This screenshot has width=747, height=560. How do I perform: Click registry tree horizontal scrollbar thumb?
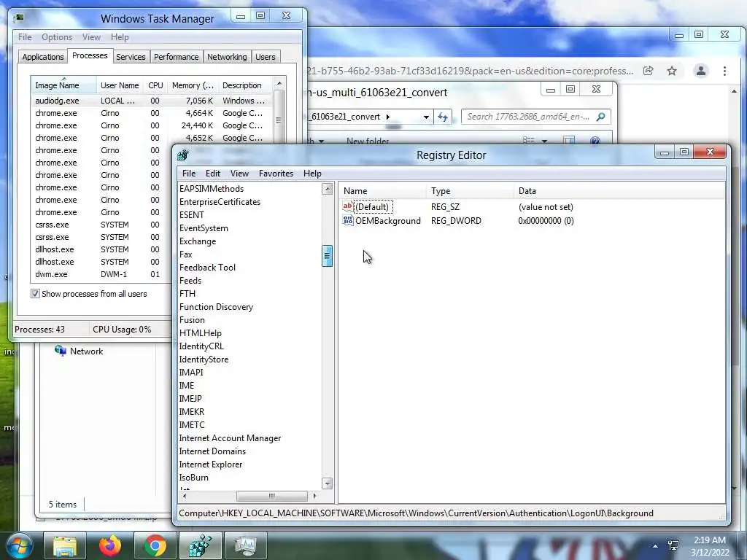click(x=271, y=496)
